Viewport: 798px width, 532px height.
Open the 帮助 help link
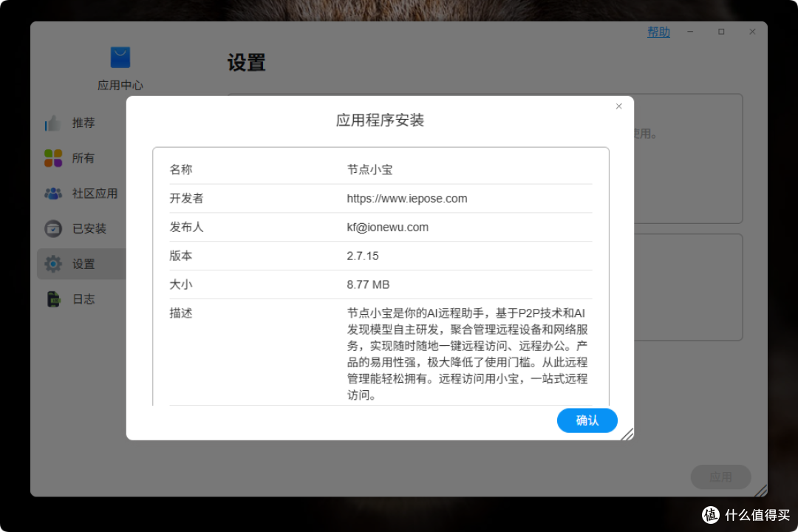658,32
